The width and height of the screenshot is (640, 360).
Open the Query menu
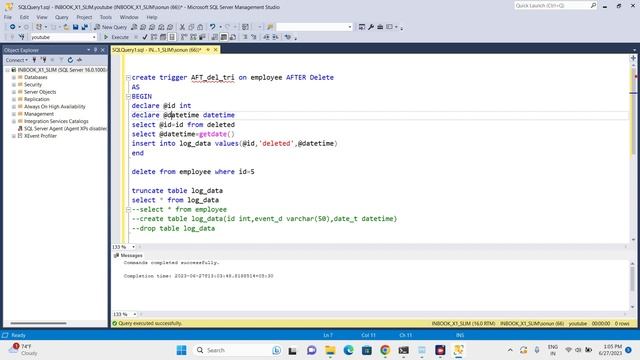(x=62, y=17)
